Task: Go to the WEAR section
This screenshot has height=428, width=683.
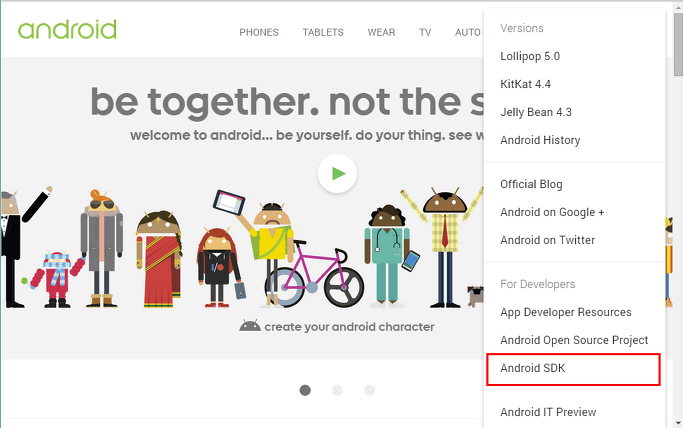Action: [382, 32]
